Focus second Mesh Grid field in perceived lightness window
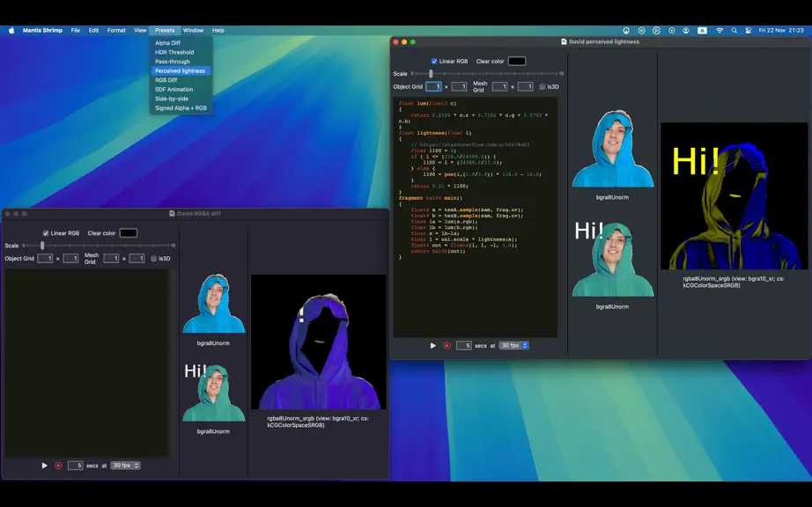Image resolution: width=812 pixels, height=507 pixels. 525,86
